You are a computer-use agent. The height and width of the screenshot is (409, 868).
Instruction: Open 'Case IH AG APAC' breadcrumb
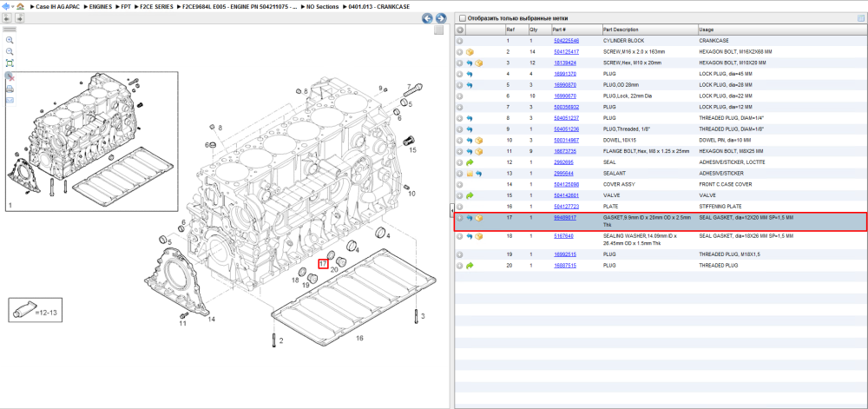click(58, 7)
